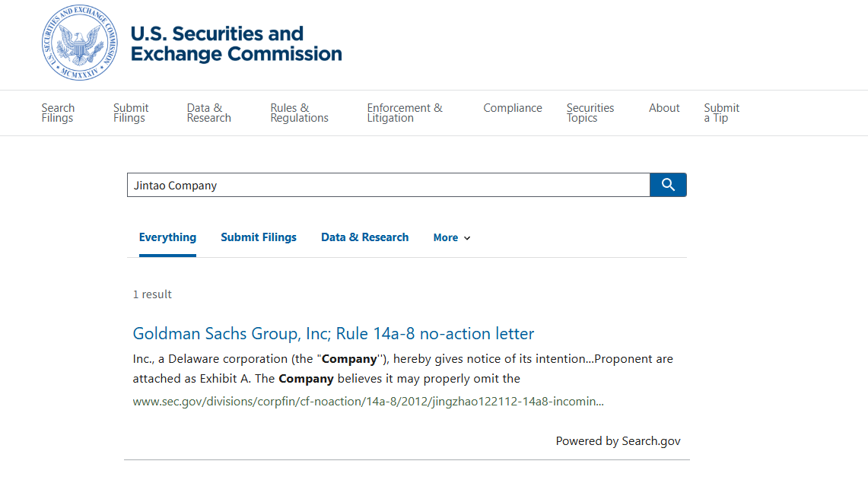Image resolution: width=868 pixels, height=499 pixels.
Task: Switch to the Submit Filings results tab
Action: click(259, 237)
